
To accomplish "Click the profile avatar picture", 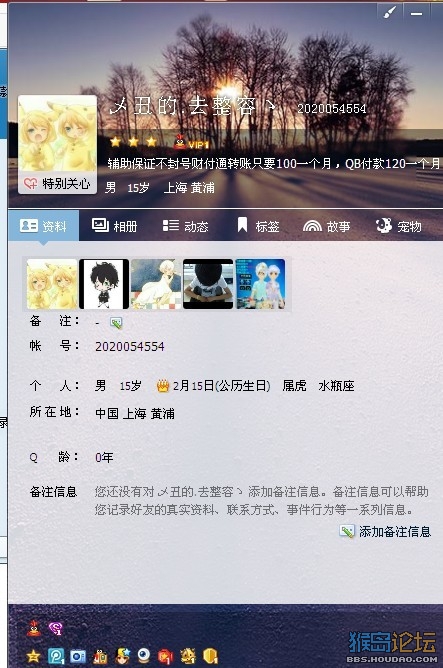I will [x=58, y=134].
